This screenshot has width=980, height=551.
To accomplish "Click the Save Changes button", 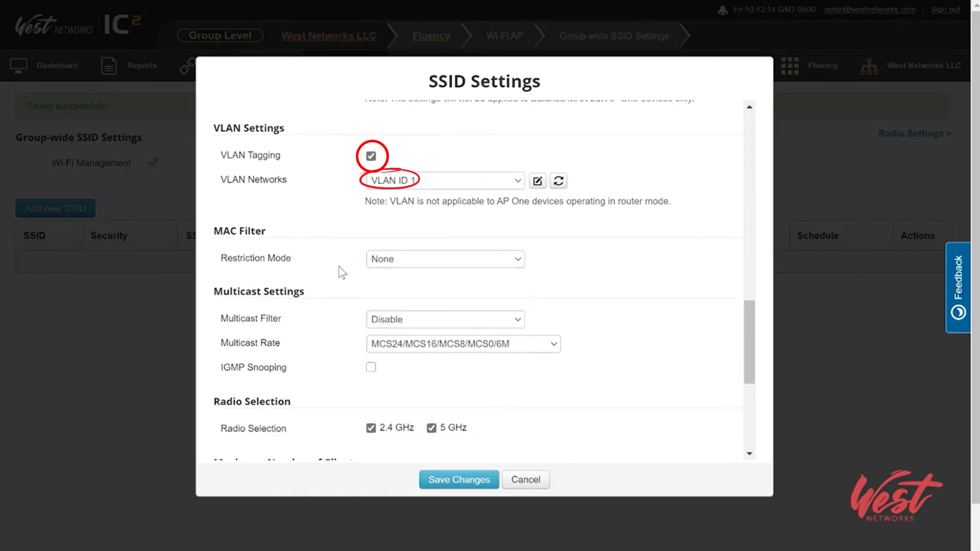I will pos(459,480).
